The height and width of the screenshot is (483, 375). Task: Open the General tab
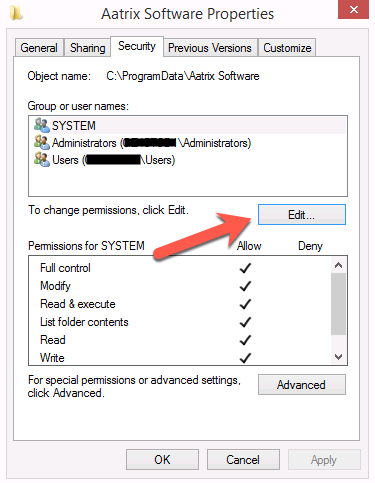click(39, 48)
